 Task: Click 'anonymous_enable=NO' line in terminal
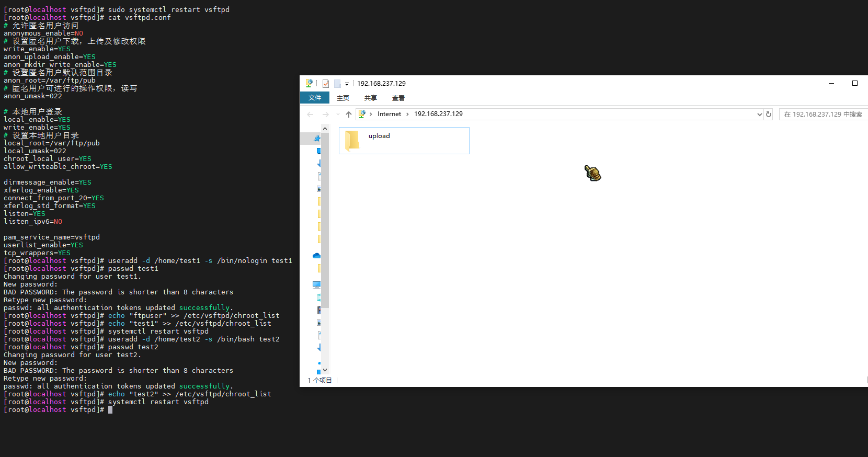pos(43,33)
